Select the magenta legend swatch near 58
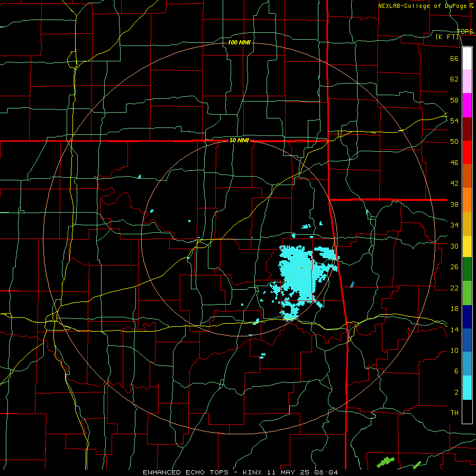 tap(467, 105)
